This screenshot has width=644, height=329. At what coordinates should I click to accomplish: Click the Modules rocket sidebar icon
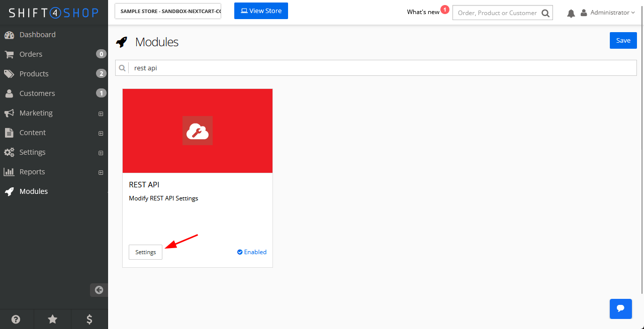click(x=9, y=191)
